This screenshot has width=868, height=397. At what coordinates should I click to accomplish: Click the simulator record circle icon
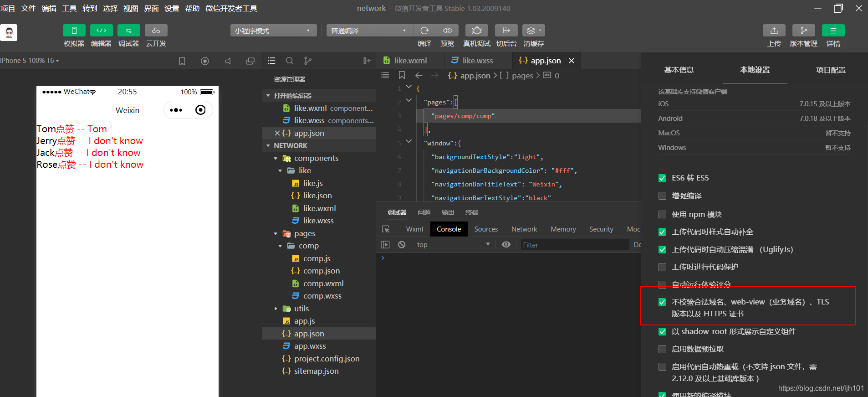pos(205,61)
